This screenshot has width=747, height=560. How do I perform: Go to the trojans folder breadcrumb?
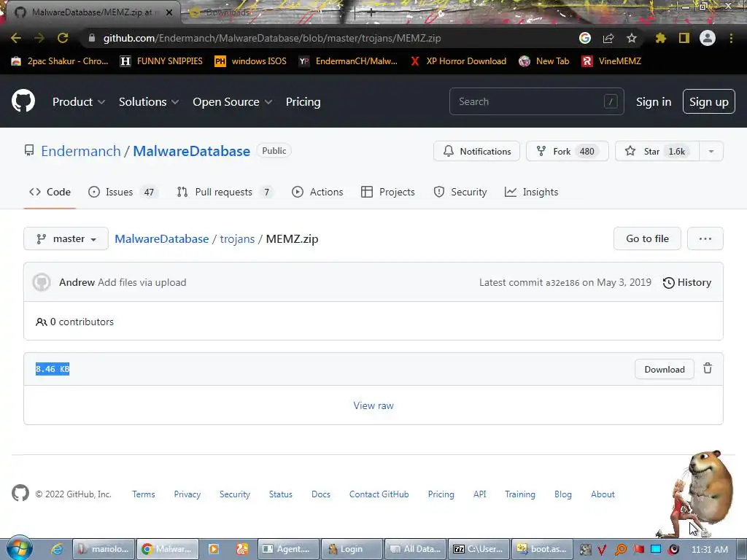pos(237,238)
